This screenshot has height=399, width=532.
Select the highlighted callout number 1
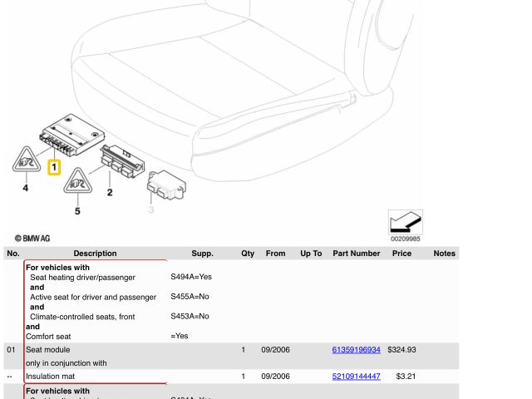[54, 167]
